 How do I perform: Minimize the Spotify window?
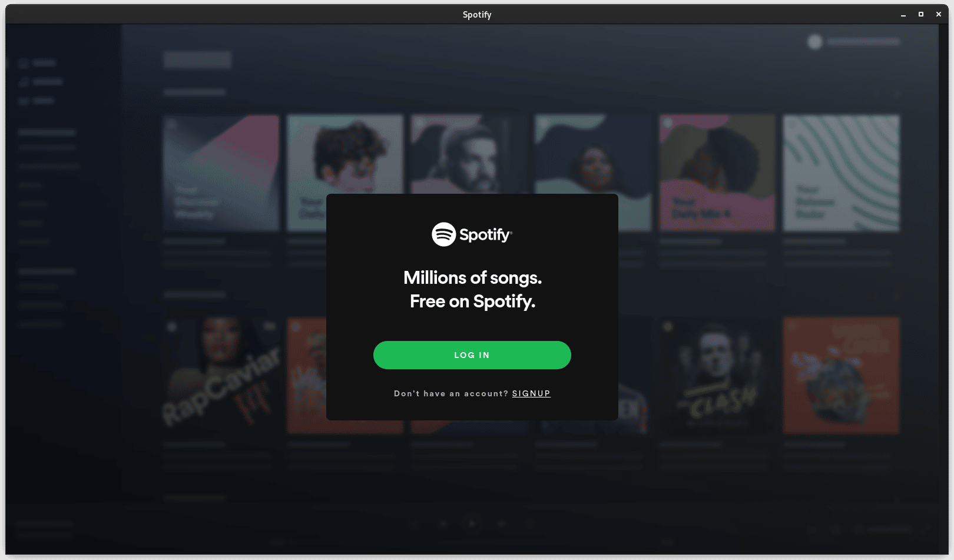coord(903,15)
